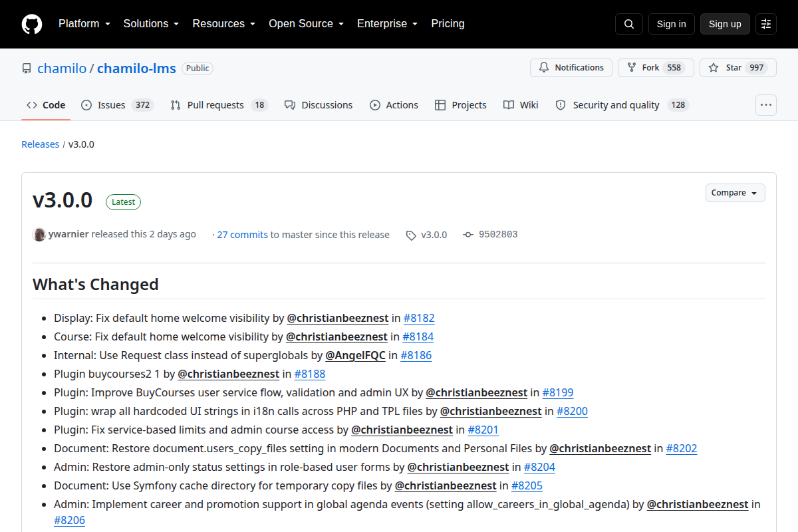Switch to the Code tab
The image size is (798, 532).
(x=46, y=105)
